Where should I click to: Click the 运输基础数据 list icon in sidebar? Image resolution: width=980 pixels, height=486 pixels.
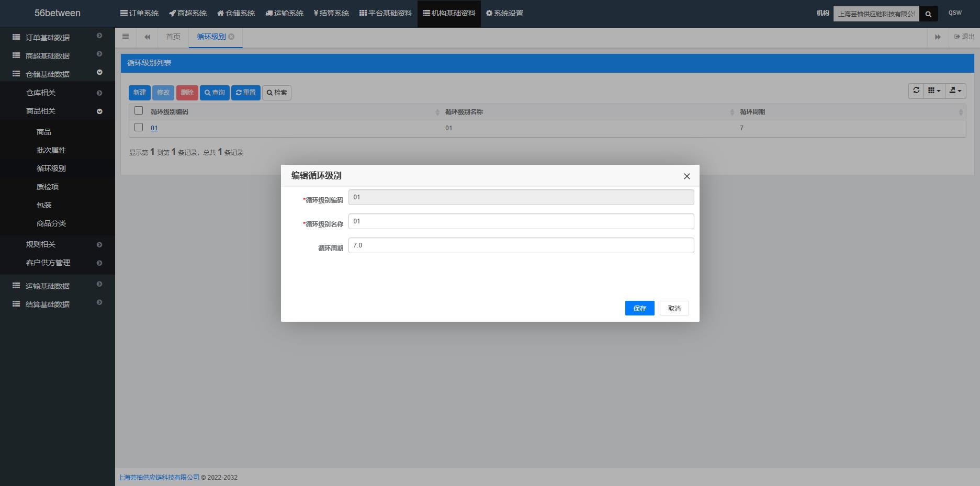click(x=16, y=286)
